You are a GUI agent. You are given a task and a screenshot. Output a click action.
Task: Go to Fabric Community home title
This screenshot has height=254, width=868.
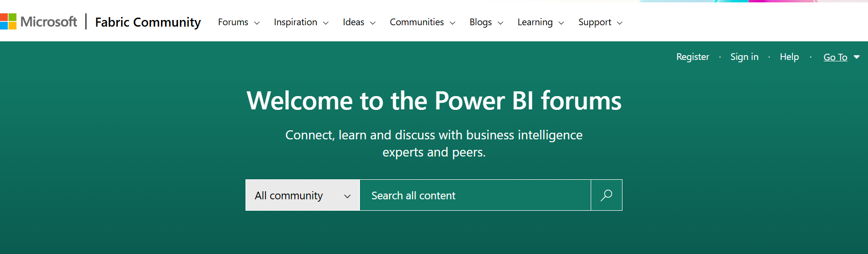tap(148, 22)
